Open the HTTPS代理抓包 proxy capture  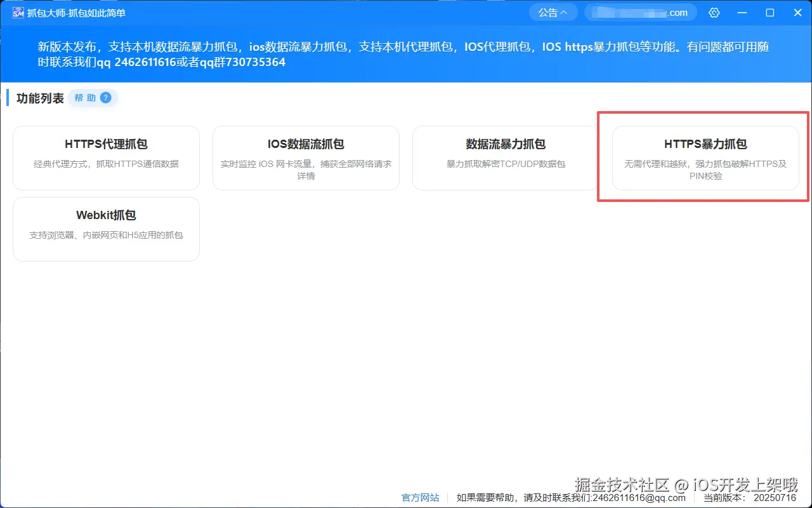(106, 157)
